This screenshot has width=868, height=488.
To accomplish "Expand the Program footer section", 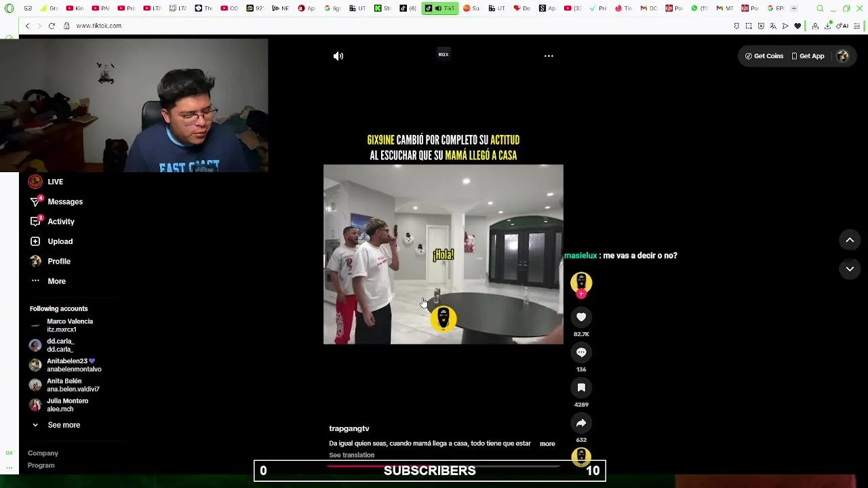I will (41, 466).
